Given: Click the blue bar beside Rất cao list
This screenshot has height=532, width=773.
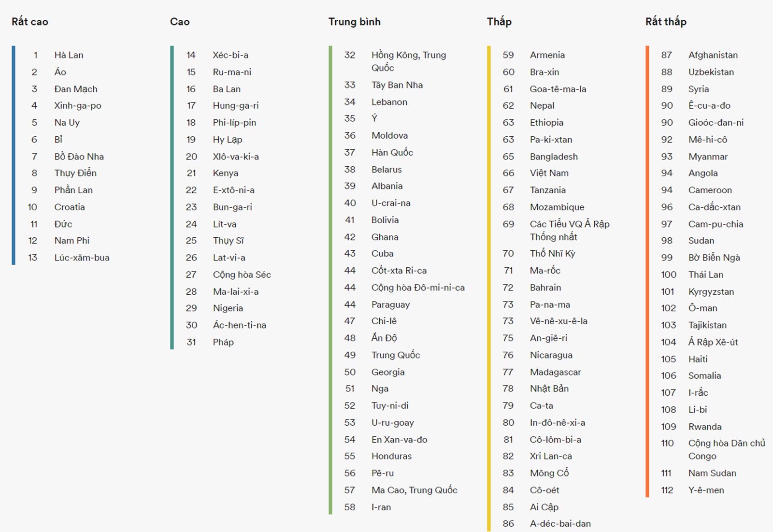Looking at the screenshot, I should tap(14, 155).
